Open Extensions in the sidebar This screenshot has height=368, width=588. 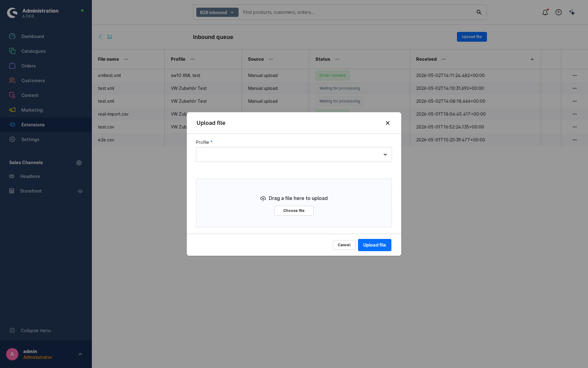pyautogui.click(x=46, y=125)
